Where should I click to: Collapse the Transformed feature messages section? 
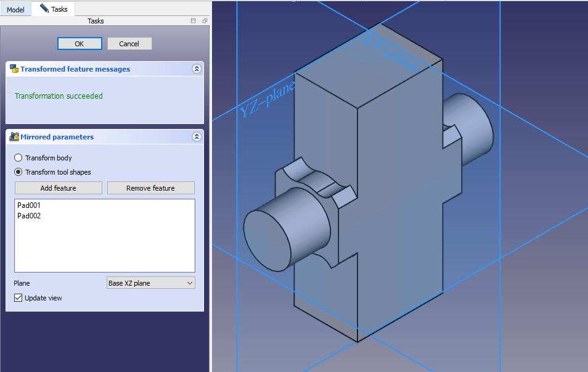(x=197, y=69)
